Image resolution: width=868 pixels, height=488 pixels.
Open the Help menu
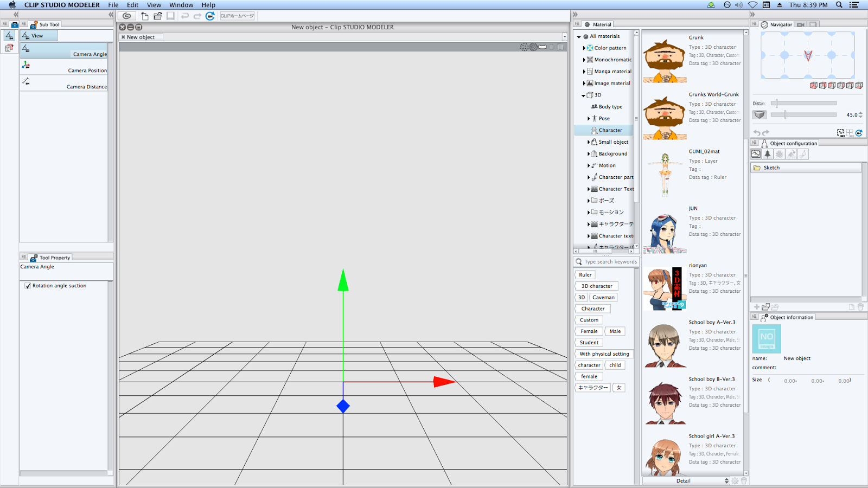[x=208, y=5]
